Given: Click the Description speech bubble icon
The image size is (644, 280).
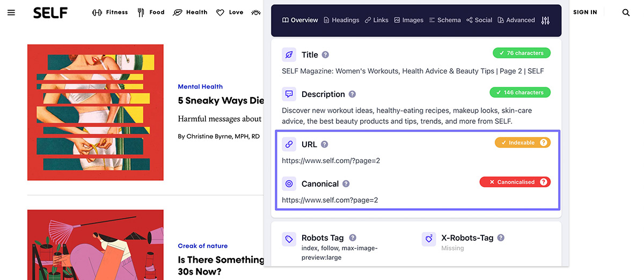Looking at the screenshot, I should tap(289, 94).
